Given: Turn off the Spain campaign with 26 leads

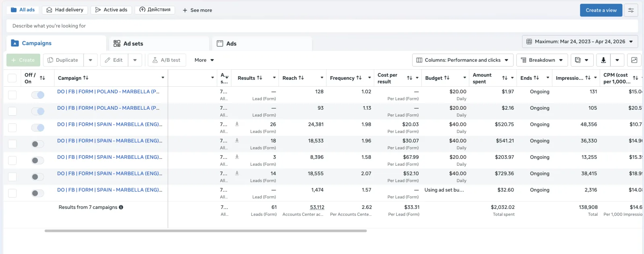Looking at the screenshot, I should coord(38,128).
